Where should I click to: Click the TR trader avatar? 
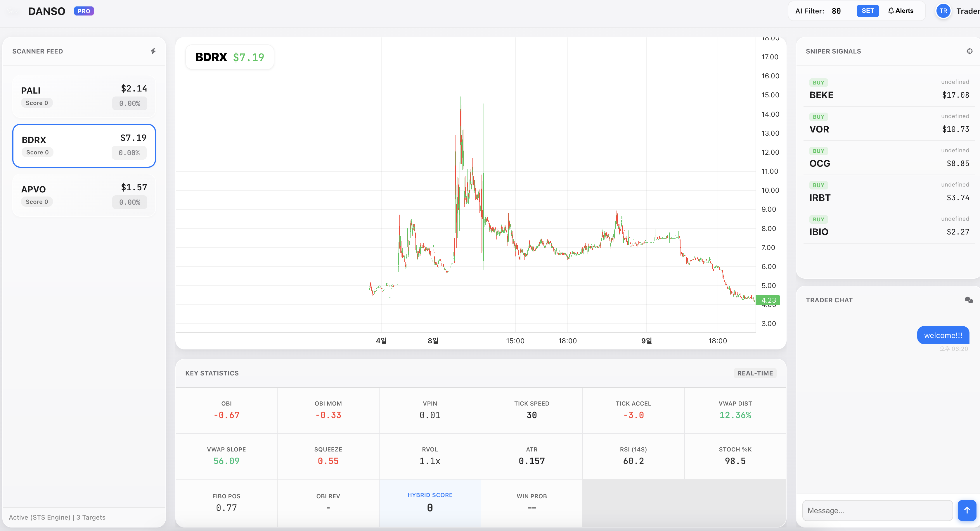tap(943, 11)
